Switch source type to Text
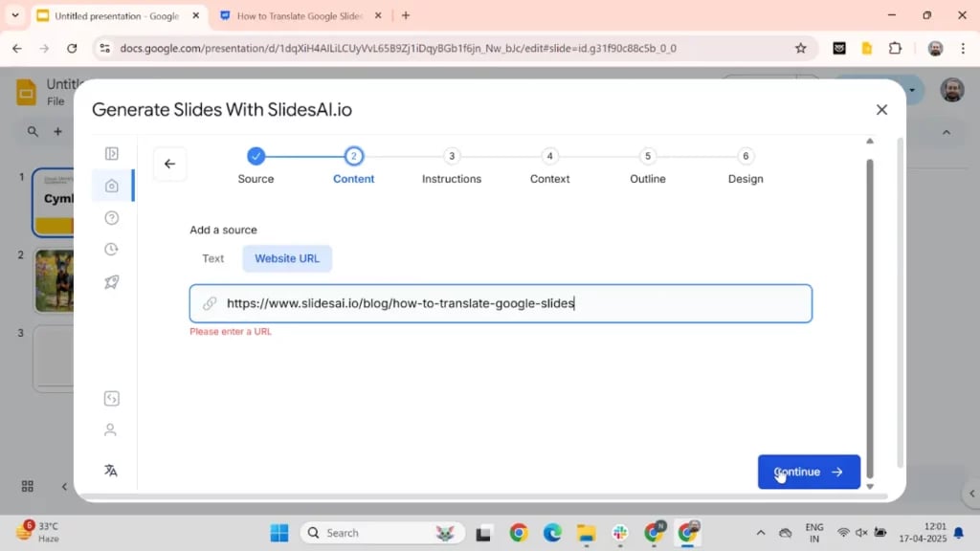Viewport: 980px width, 551px height. pos(212,258)
